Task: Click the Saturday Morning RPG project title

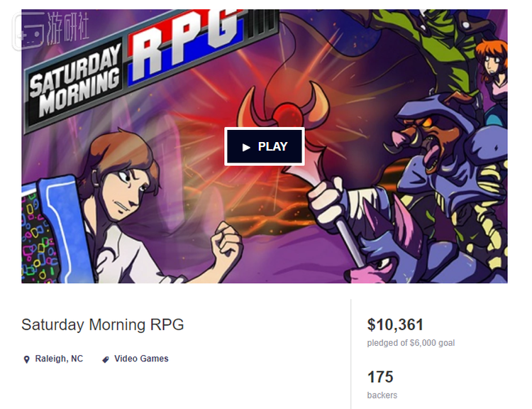Action: coord(102,325)
